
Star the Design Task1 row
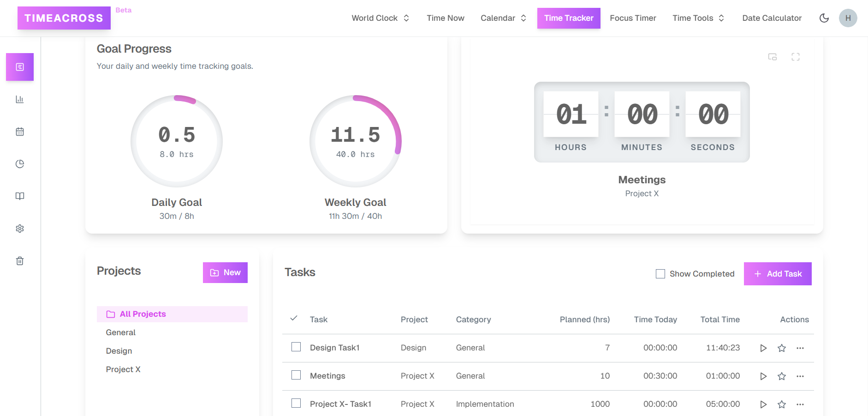(782, 348)
